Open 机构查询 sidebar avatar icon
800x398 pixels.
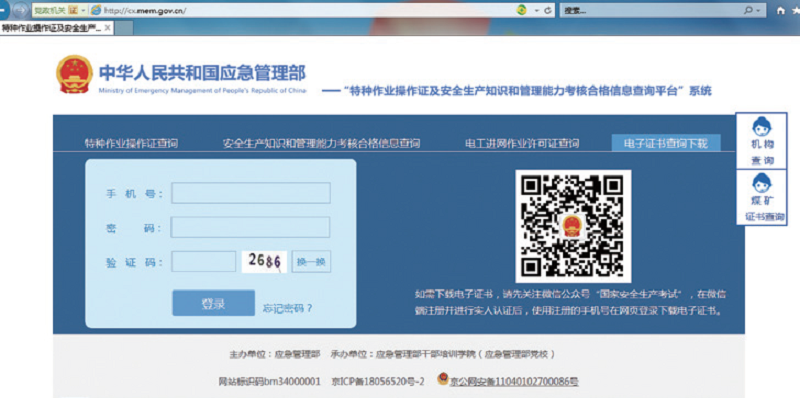(762, 127)
